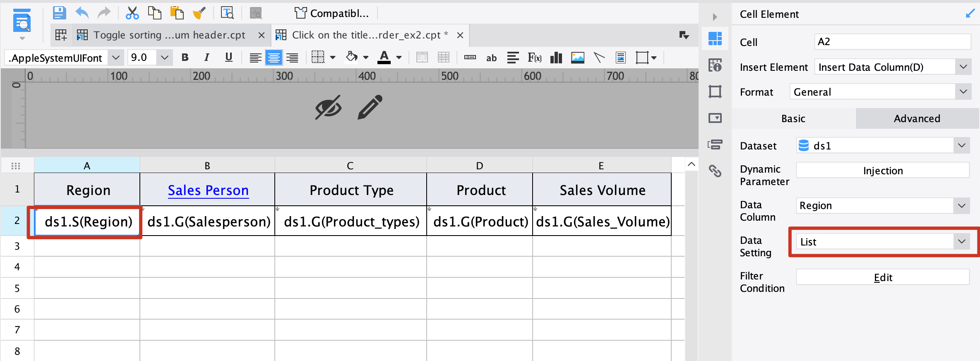Open the fill color bucket tool
Viewport: 980px width, 361px height.
tap(352, 57)
